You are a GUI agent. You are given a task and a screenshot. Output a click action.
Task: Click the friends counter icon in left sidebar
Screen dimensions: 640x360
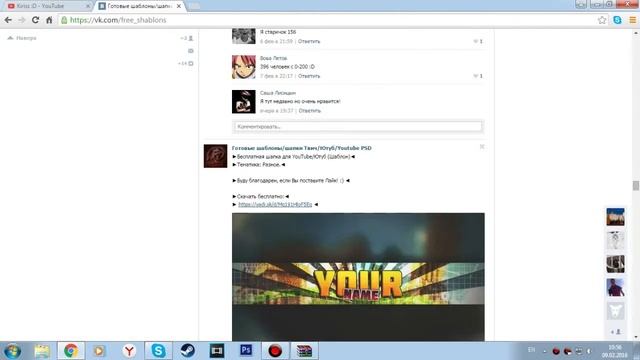[x=187, y=38]
